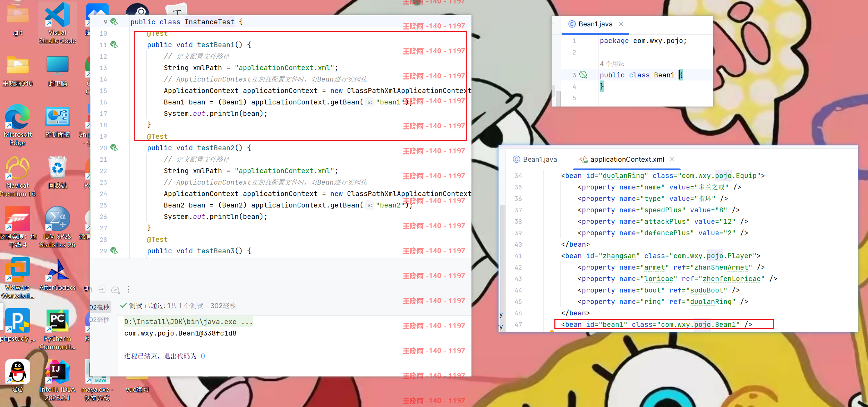Close the Bean1.java tab in top editor
This screenshot has width=868, height=407.
621,24
